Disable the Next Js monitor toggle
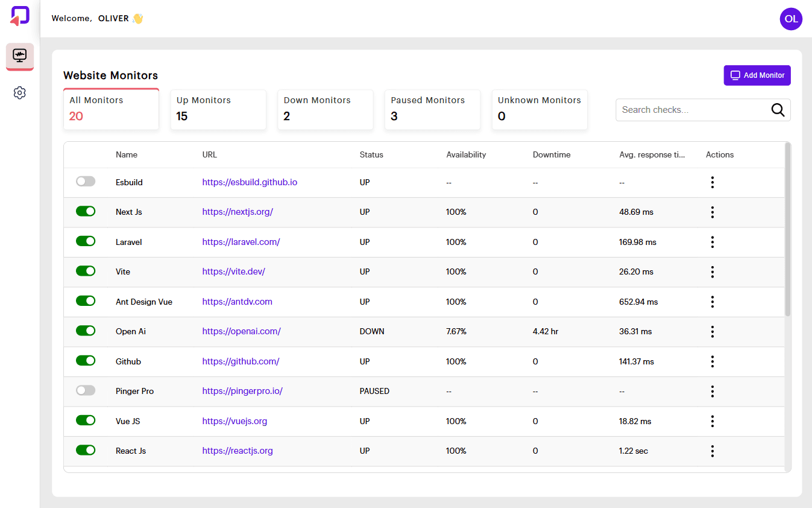 85,211
